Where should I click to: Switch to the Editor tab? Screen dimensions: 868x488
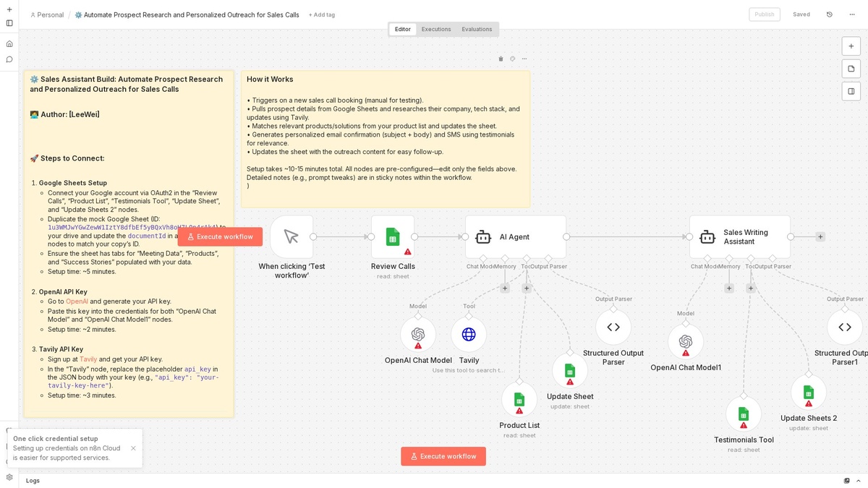[403, 30]
